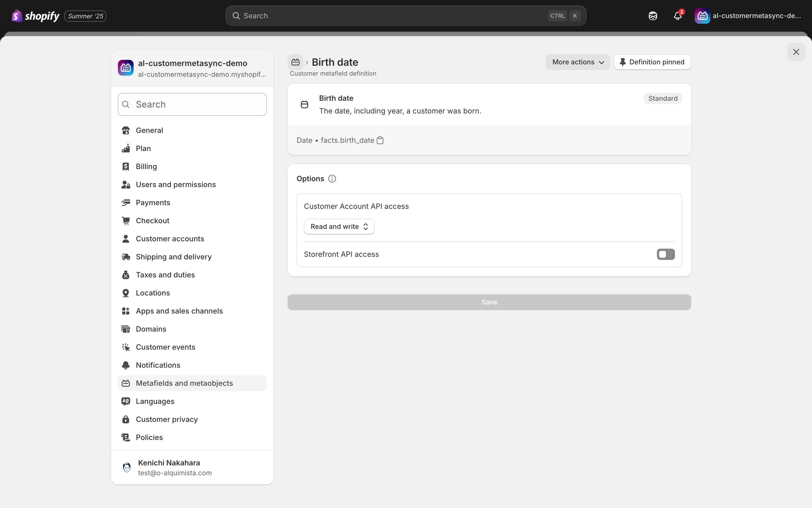Toggle Definition pinned button
This screenshot has height=508, width=812.
click(652, 62)
